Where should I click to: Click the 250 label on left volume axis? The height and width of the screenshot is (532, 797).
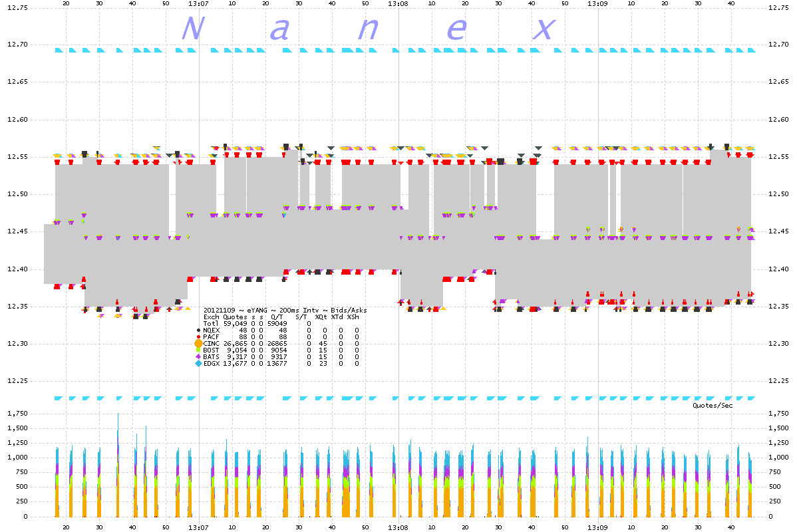22,501
